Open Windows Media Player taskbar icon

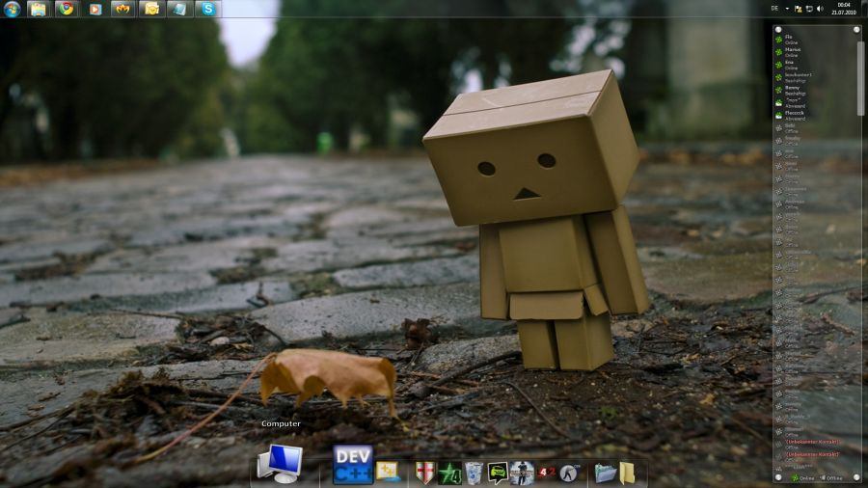pyautogui.click(x=95, y=9)
